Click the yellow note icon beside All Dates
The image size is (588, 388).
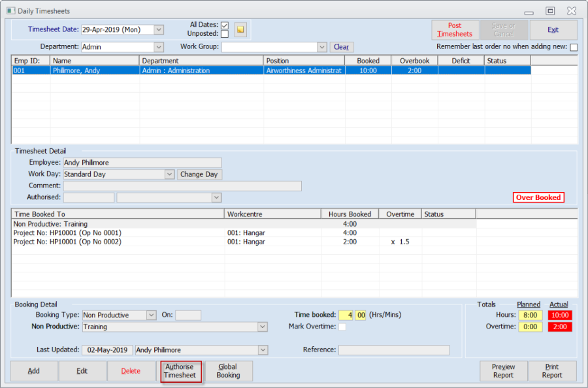pos(240,29)
